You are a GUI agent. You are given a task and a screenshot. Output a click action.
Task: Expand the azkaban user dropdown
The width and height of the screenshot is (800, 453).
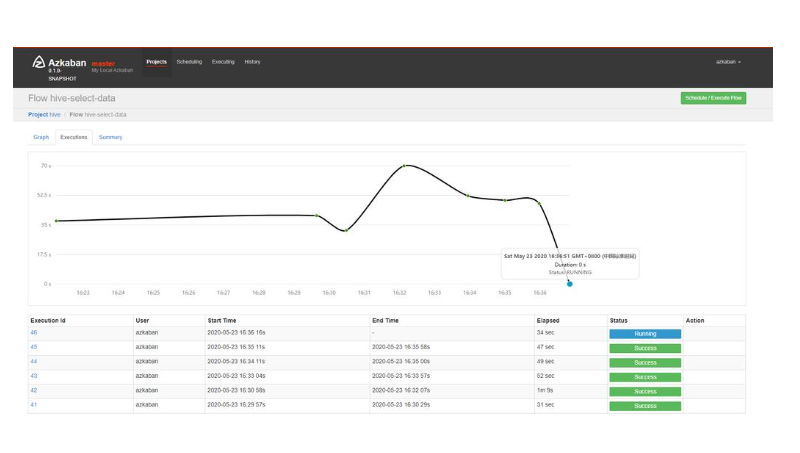tap(728, 62)
